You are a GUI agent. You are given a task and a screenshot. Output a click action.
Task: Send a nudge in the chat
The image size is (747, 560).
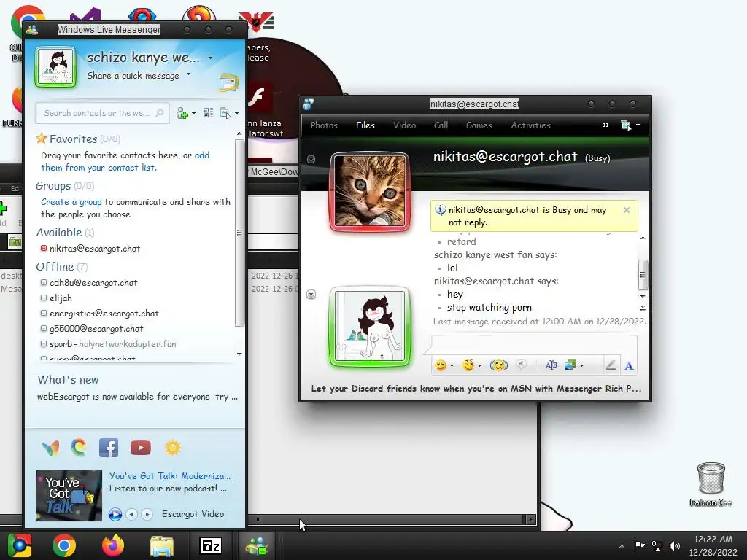[499, 365]
